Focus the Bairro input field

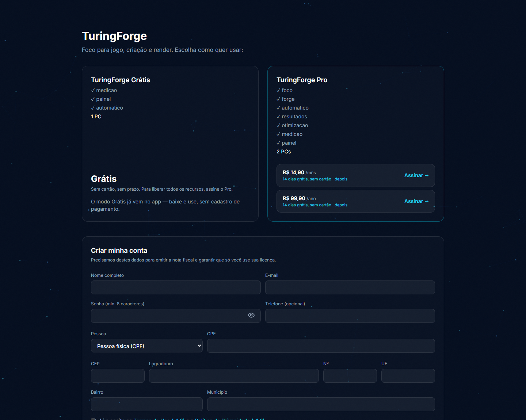click(x=147, y=404)
